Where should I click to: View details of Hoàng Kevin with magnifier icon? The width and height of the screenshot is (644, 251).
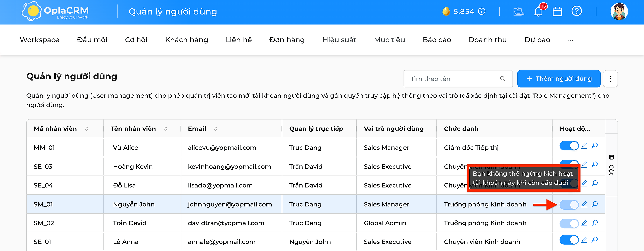click(595, 165)
